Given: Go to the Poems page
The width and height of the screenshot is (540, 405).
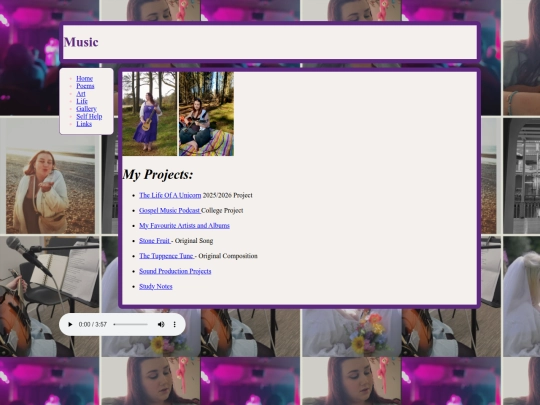Looking at the screenshot, I should (85, 86).
